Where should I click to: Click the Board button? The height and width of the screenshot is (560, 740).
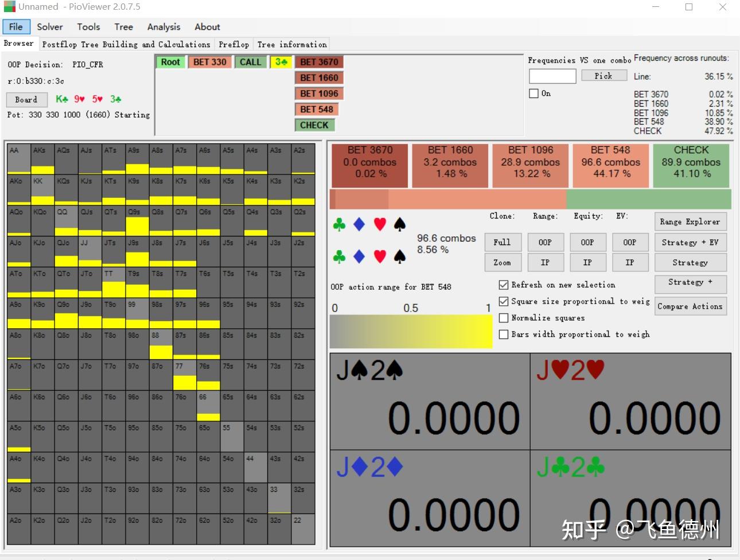26,99
